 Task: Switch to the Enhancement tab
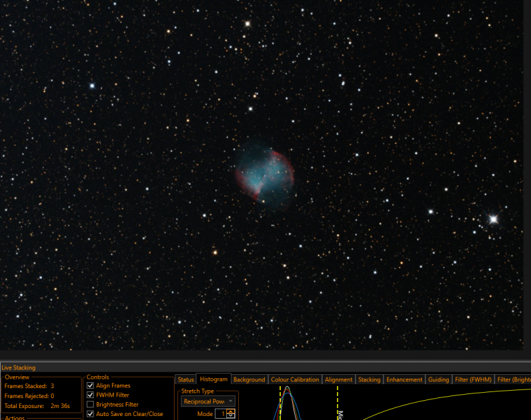404,380
